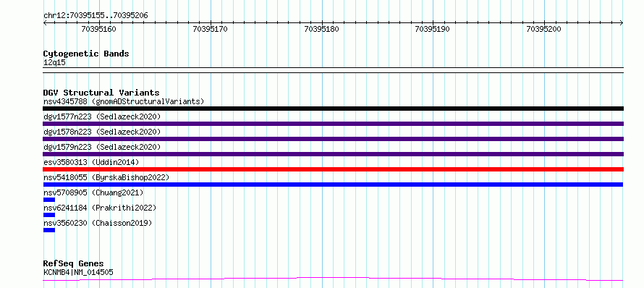Viewport: 644px width, 288px height.
Task: Click the purple bar under dgv1578n223
Action: click(333, 139)
